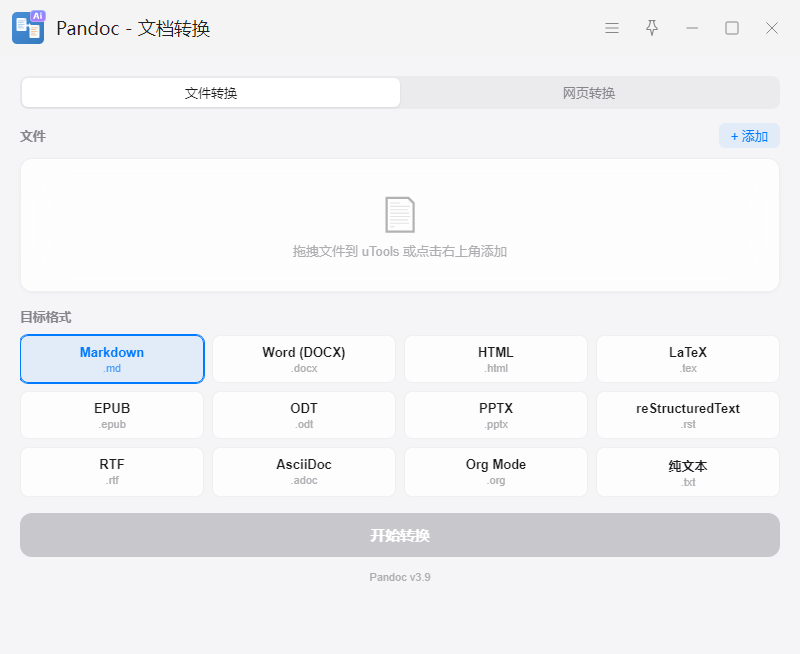Switch to the 网页转换 tab
Image resolution: width=800 pixels, height=654 pixels.
(589, 93)
